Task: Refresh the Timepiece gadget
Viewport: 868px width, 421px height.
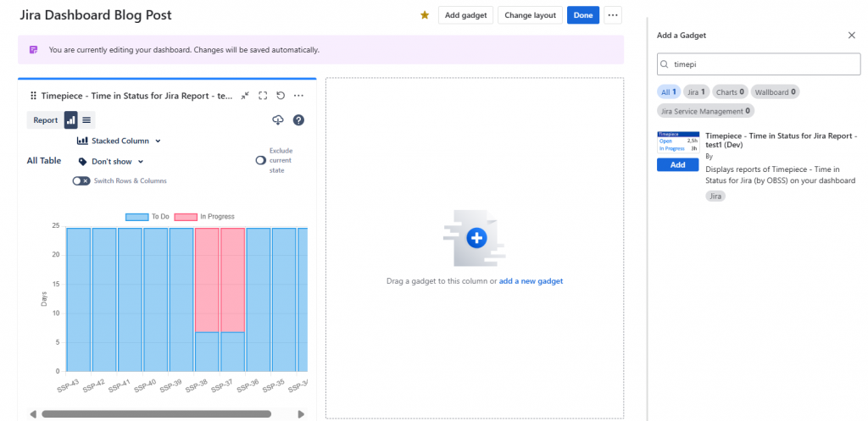Action: 281,96
